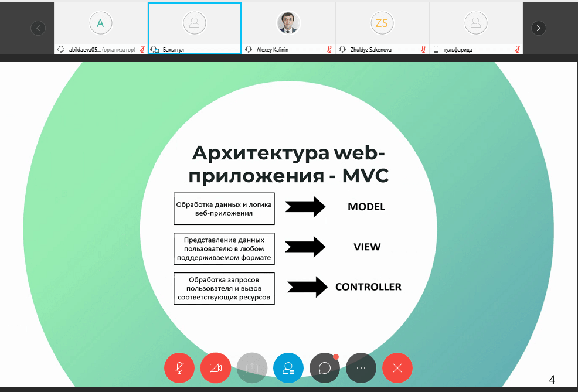Leave the meeting with the red X

click(397, 368)
